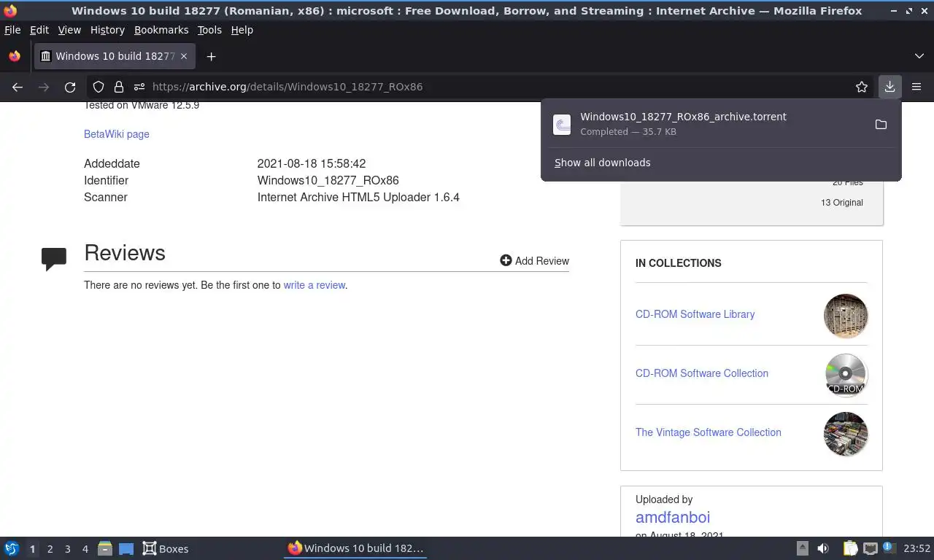Select scanner text Internet Archive HTML5 Uploader 1.6.4
Screen dimensions: 934x560
coord(358,197)
